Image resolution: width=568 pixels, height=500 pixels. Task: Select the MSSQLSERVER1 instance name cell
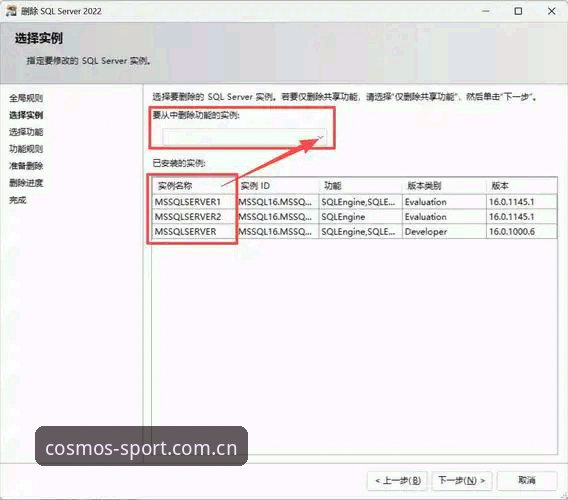coord(194,202)
